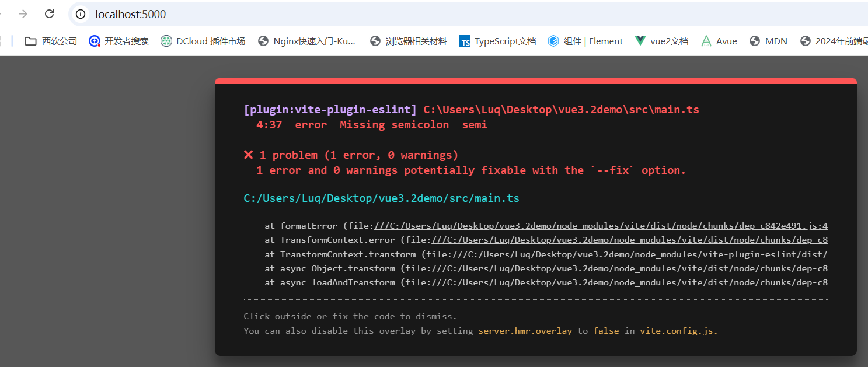Click inside the browser address bar
This screenshot has width=868, height=367.
233,14
